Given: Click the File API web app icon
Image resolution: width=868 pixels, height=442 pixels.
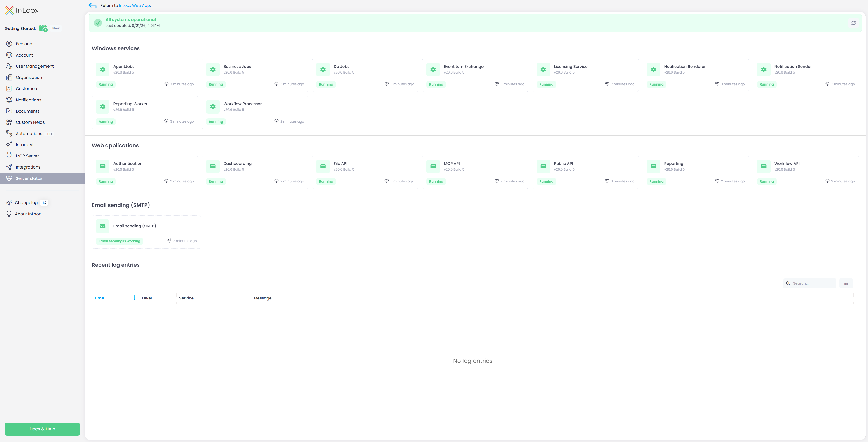Looking at the screenshot, I should [x=323, y=166].
